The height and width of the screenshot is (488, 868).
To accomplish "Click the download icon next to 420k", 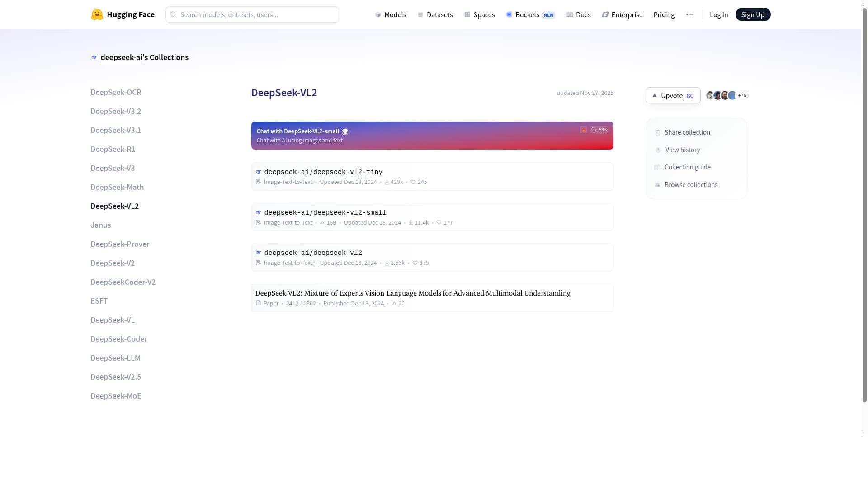I will point(387,182).
